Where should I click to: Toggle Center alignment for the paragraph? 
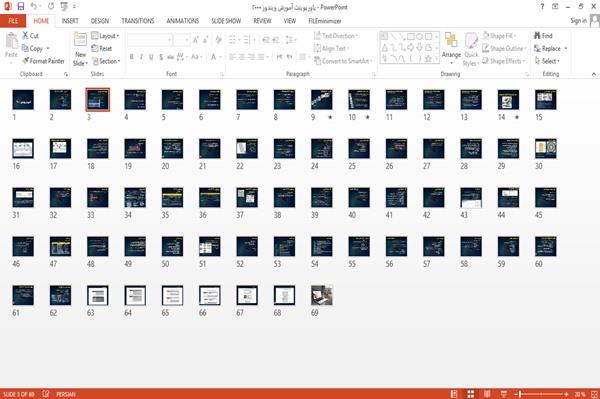(x=241, y=57)
